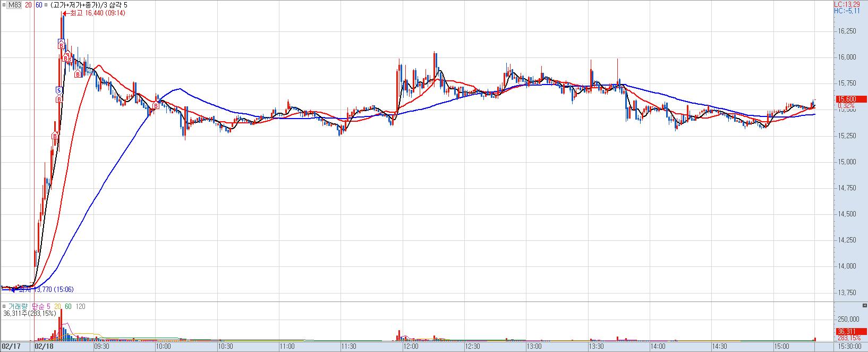This screenshot has height=352, width=868.
Task: Click the 14,500 price axis label
Action: tap(846, 214)
